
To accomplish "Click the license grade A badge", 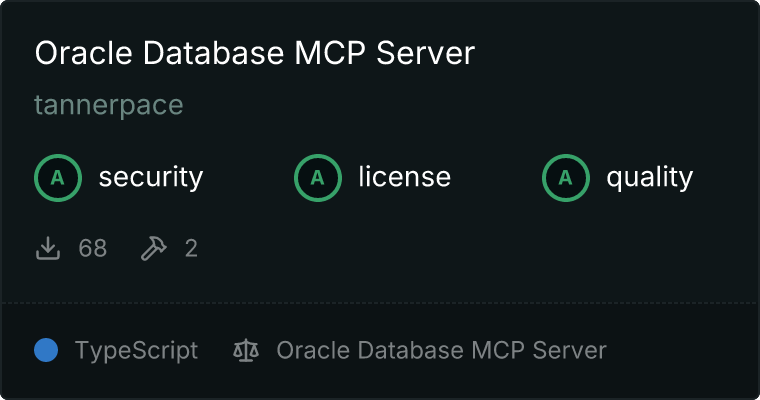I will [x=318, y=178].
